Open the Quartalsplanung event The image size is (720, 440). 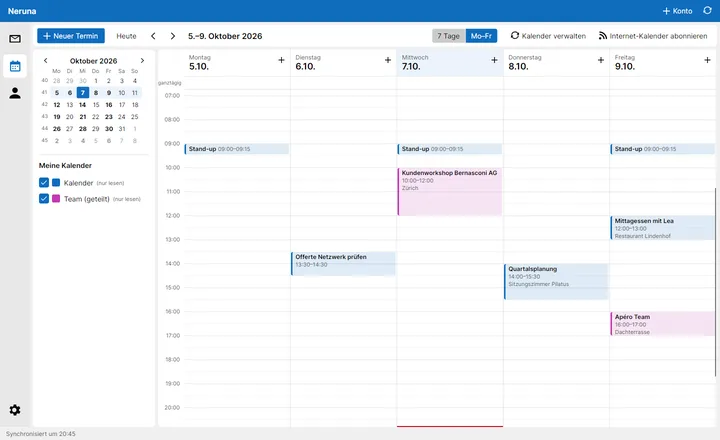557,282
